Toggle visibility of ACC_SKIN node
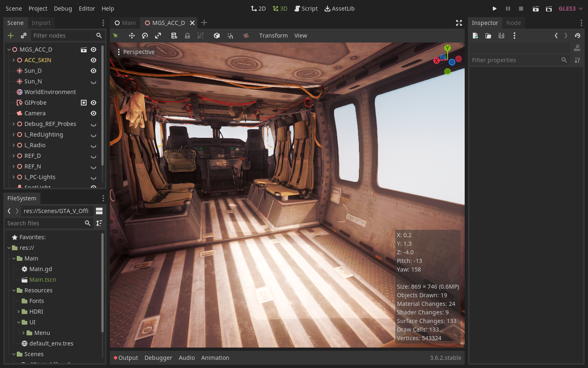This screenshot has width=588, height=368. click(x=94, y=60)
